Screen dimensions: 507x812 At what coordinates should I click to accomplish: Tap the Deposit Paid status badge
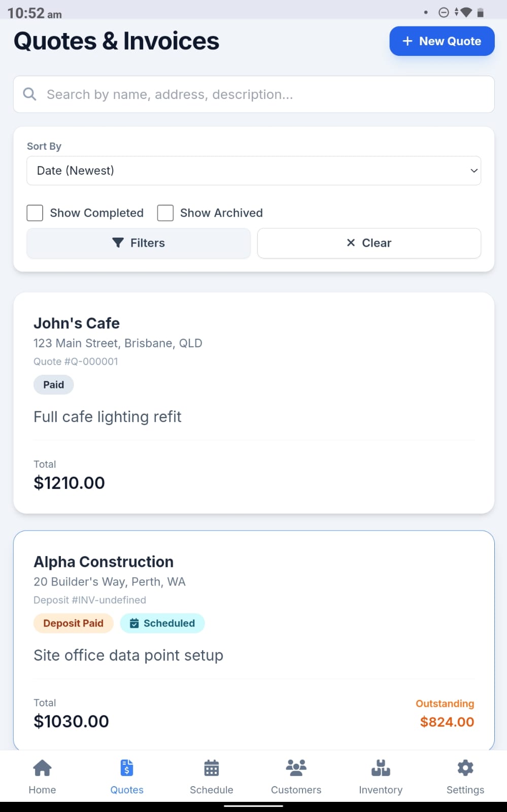click(x=74, y=623)
